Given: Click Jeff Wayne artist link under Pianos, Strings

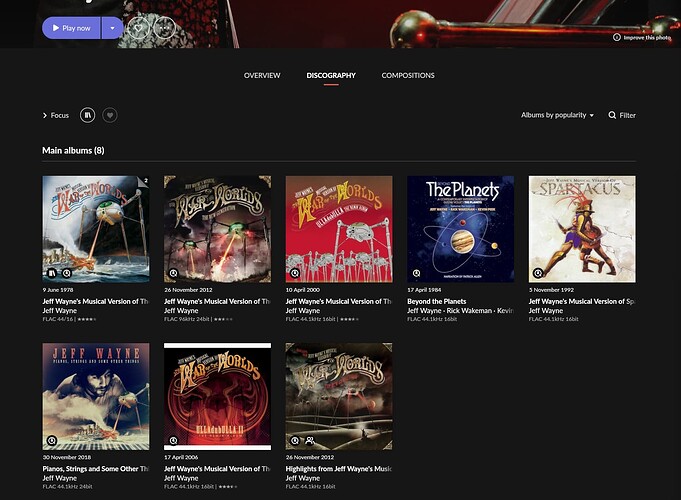Looking at the screenshot, I should coord(60,478).
